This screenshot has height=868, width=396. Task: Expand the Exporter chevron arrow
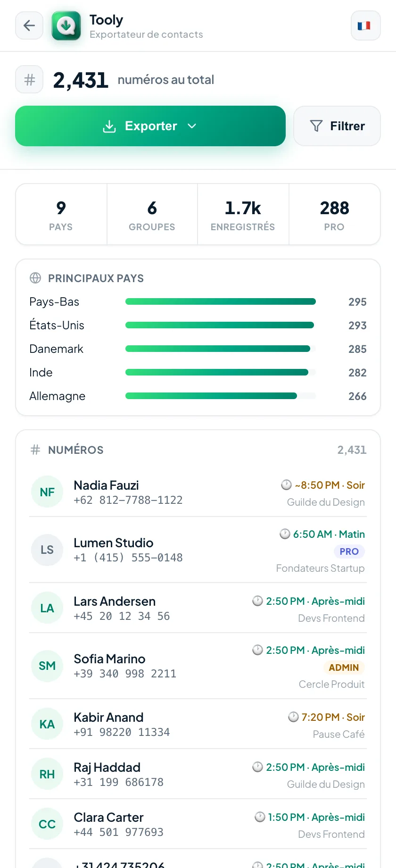[192, 126]
